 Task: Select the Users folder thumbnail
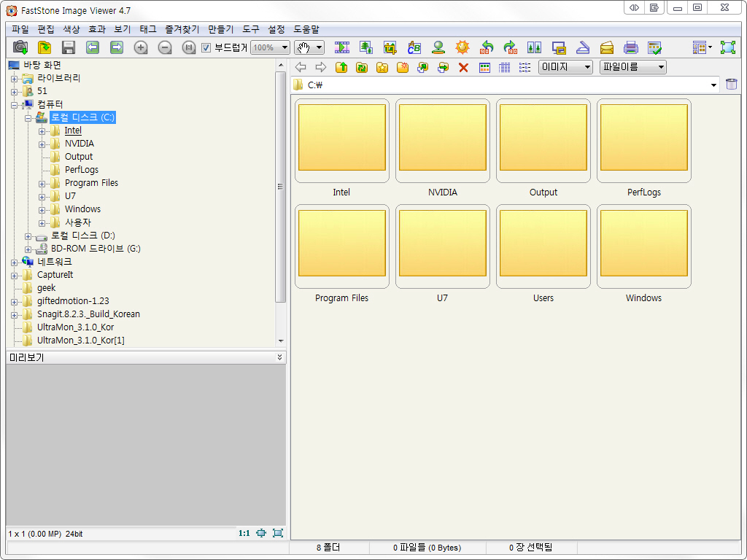click(543, 246)
